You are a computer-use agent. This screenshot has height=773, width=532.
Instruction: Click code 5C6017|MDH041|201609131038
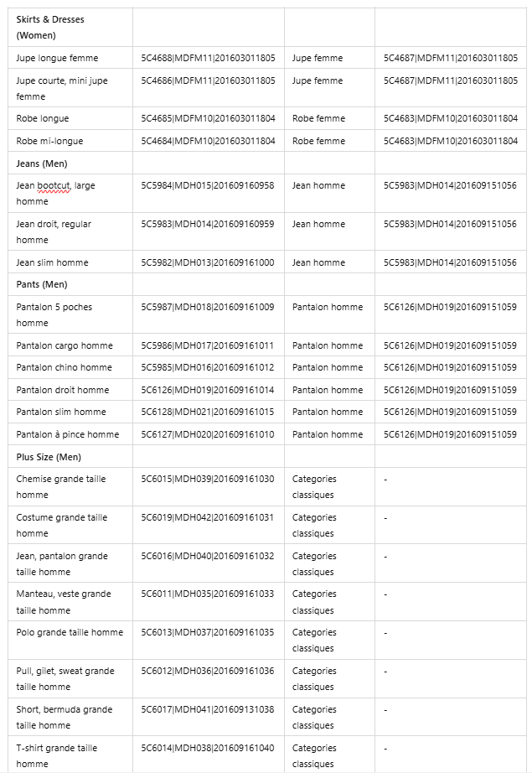208,709
